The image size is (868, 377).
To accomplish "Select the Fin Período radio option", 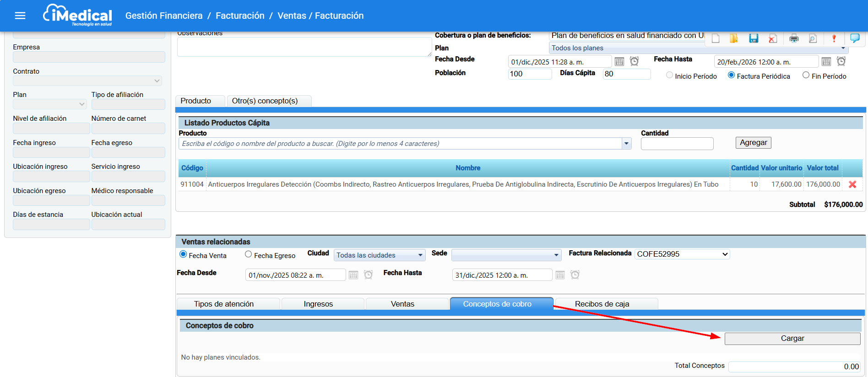I will [x=806, y=75].
